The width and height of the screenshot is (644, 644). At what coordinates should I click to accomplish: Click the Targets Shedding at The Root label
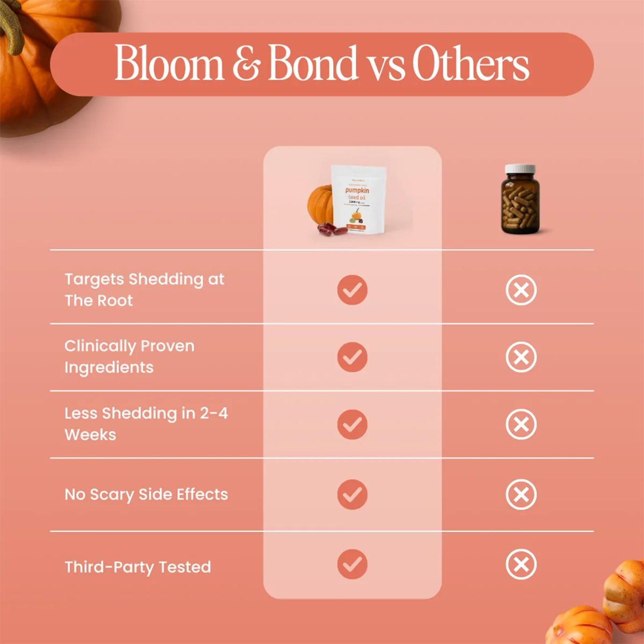[x=144, y=289]
